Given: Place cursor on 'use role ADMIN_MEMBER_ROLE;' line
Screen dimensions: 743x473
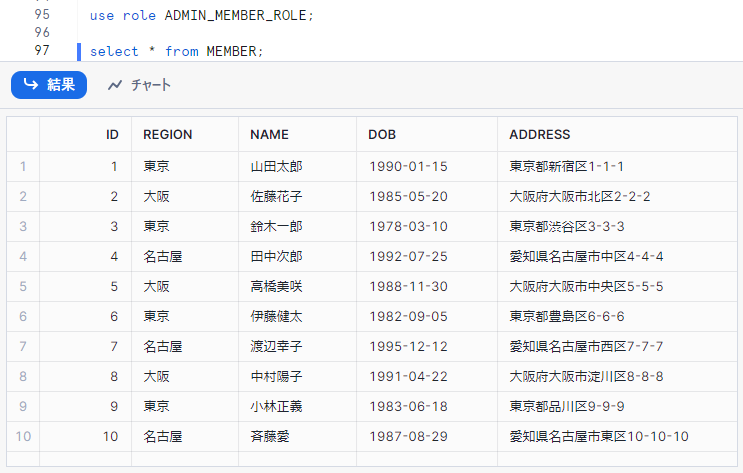Looking at the screenshot, I should [202, 15].
